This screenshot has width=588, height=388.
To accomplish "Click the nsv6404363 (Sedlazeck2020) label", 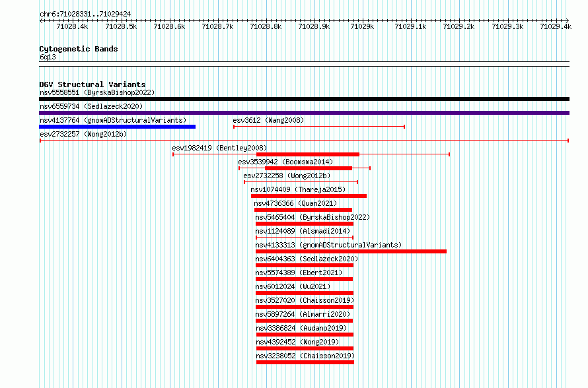I will pos(307,259).
